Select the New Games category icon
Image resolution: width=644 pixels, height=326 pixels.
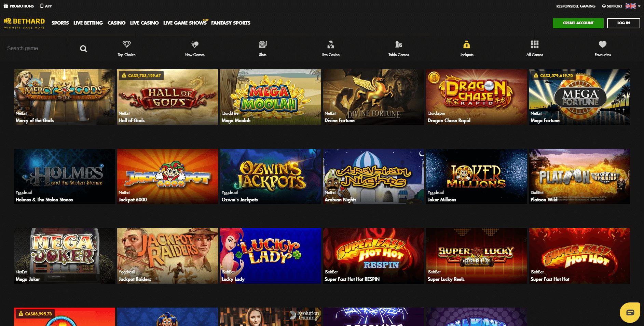pos(194,44)
